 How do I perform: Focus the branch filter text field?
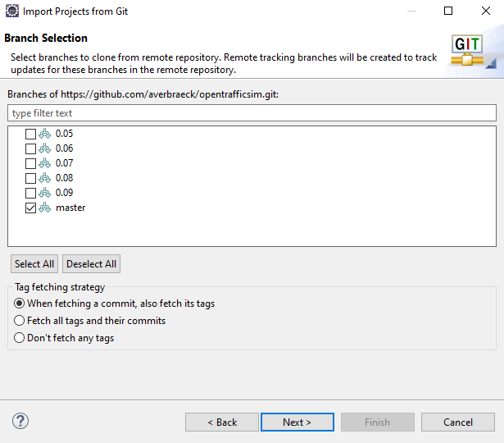(x=252, y=113)
